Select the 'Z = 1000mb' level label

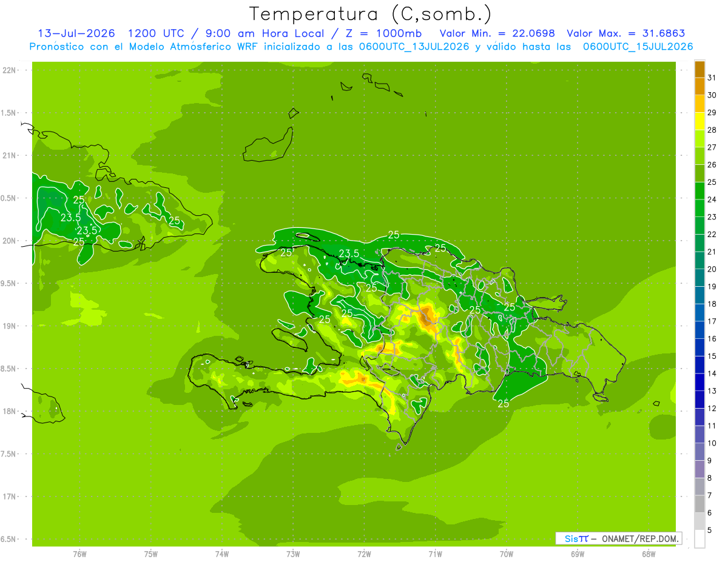pos(383,33)
